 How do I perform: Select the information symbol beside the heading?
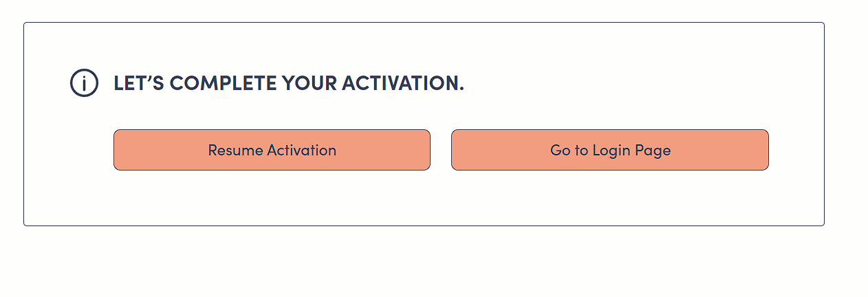84,83
